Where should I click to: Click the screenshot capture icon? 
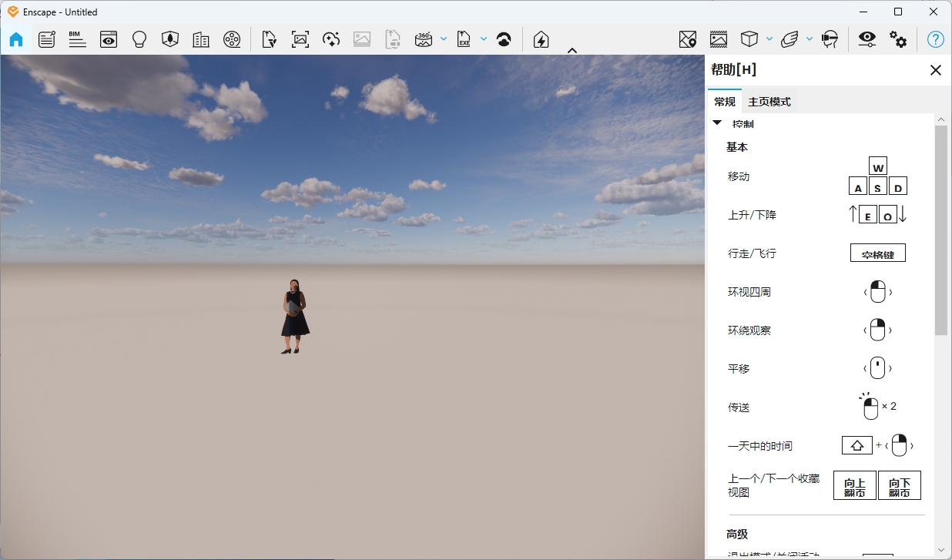pyautogui.click(x=300, y=39)
